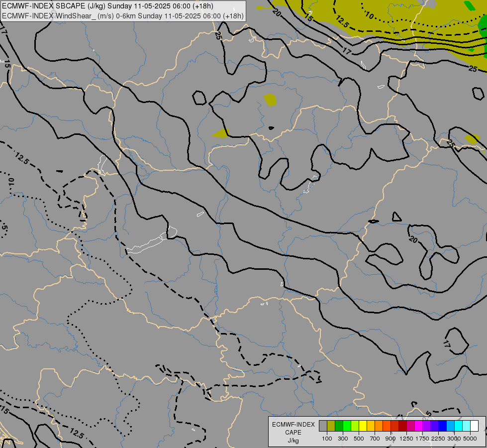The height and width of the screenshot is (448, 487).
Task: Pick the white 5000 legend swatch
Action: (x=474, y=426)
